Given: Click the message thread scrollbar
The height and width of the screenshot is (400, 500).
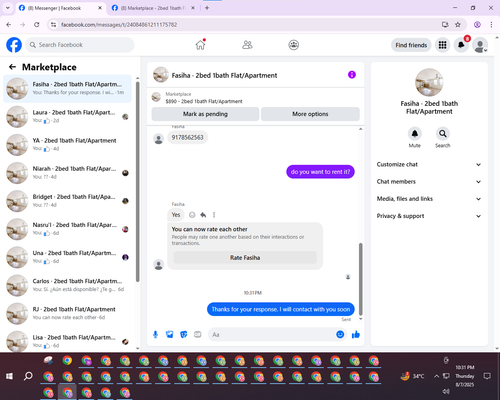Looking at the screenshot, I should pos(361,279).
